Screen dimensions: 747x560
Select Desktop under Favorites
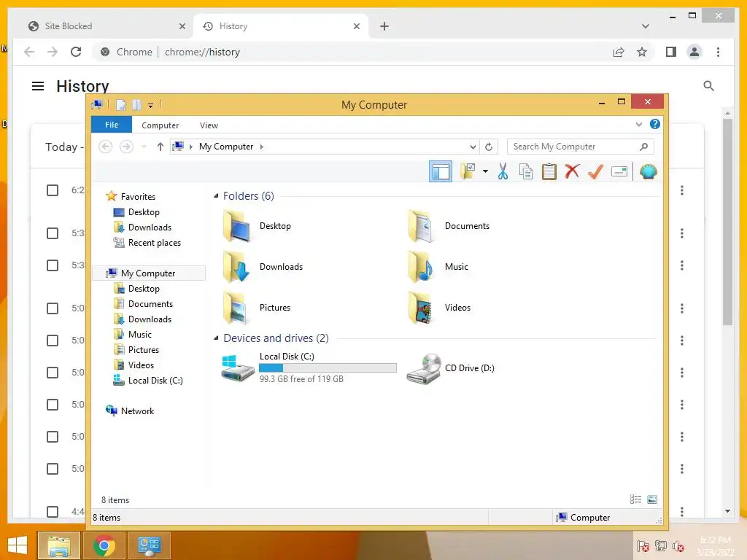tap(144, 212)
